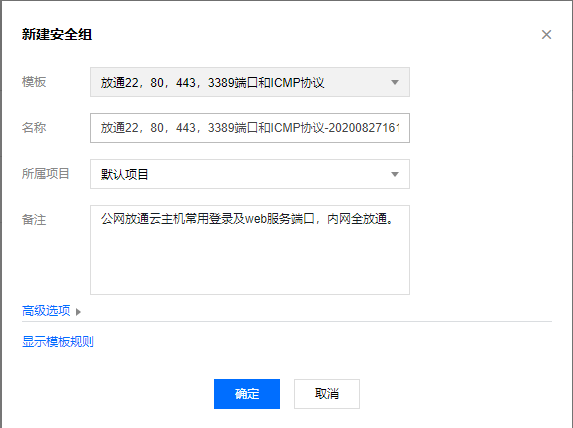573x428 pixels.
Task: Expand 高级选项 advanced options
Action: pos(46,311)
